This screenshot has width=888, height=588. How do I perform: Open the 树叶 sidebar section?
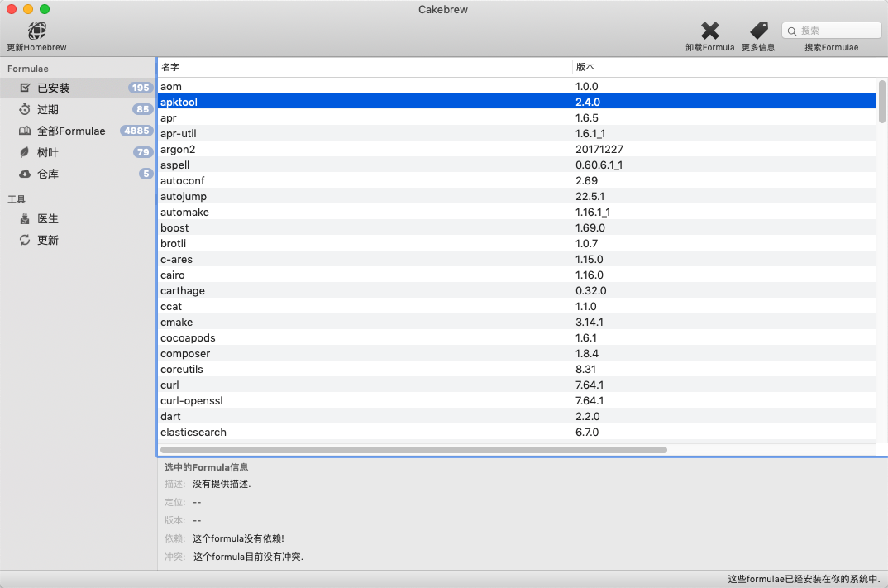click(x=79, y=152)
